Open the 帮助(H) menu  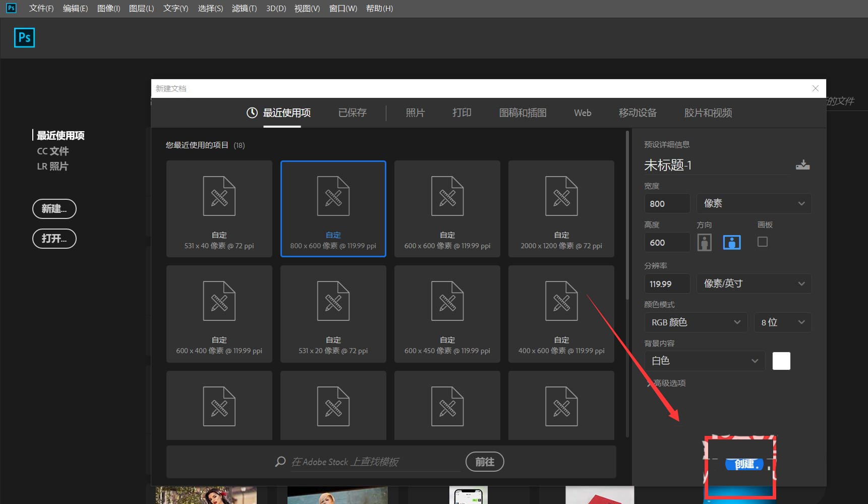pyautogui.click(x=379, y=9)
